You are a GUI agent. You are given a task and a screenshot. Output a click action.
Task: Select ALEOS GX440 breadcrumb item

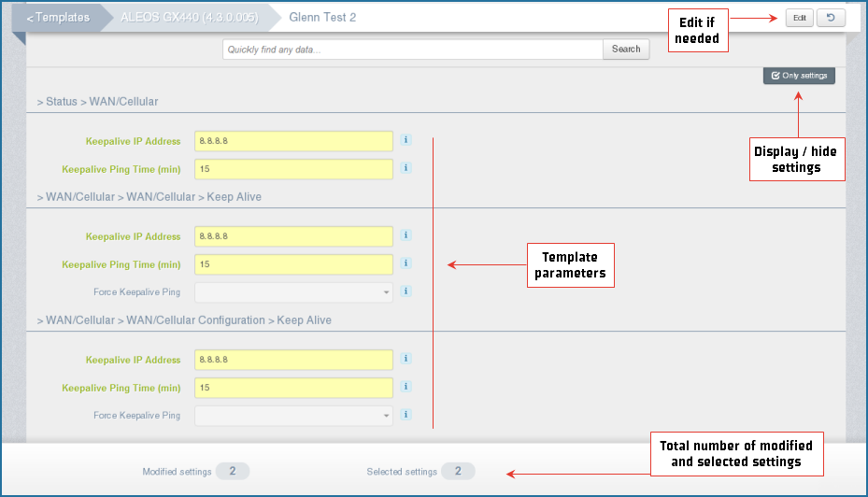tap(189, 18)
